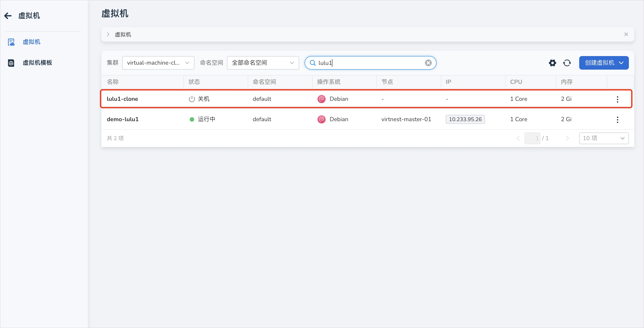Click the 名称 column header

(112, 82)
